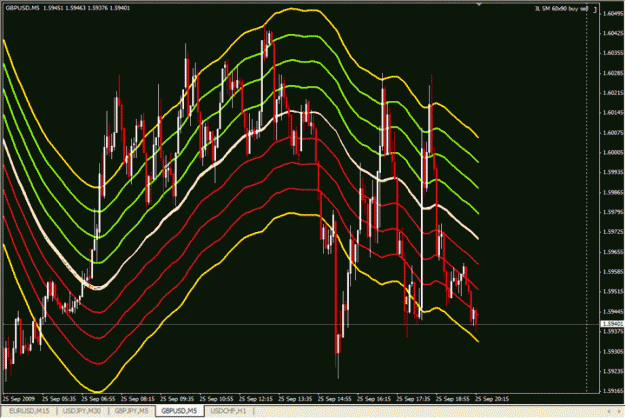Click the chart tabs scroll-left arrow
Image resolution: width=625 pixels, height=418 pixels.
609,411
